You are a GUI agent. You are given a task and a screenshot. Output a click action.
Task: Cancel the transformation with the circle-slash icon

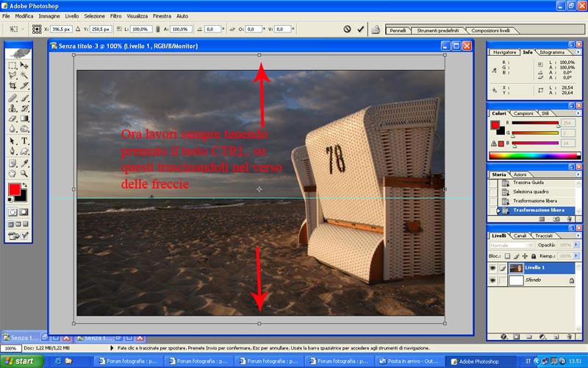point(347,29)
